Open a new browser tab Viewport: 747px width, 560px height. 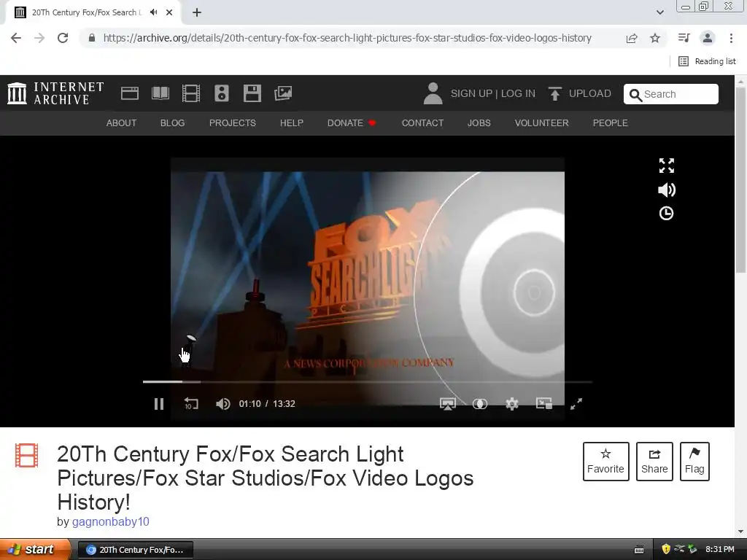197,12
